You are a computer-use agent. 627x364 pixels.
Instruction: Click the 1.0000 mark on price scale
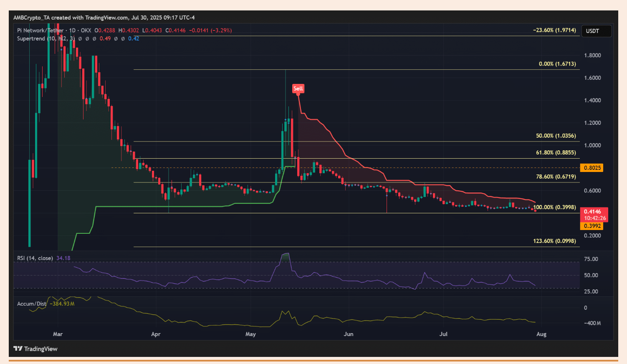(592, 145)
